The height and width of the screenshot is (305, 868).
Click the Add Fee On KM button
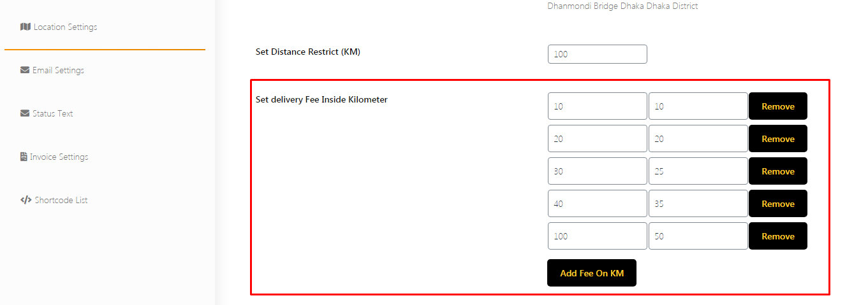pos(591,273)
